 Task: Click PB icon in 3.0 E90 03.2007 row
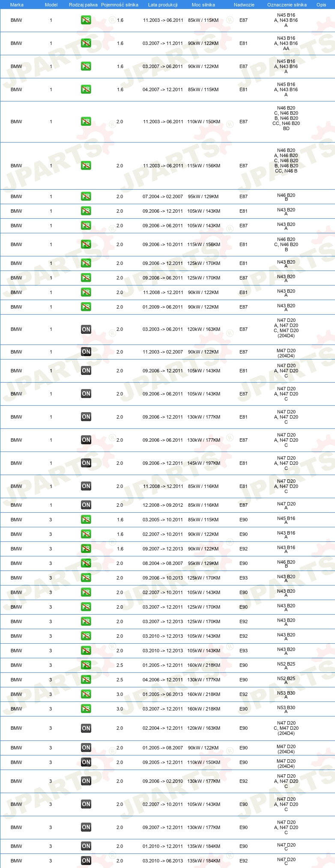pyautogui.click(x=86, y=709)
